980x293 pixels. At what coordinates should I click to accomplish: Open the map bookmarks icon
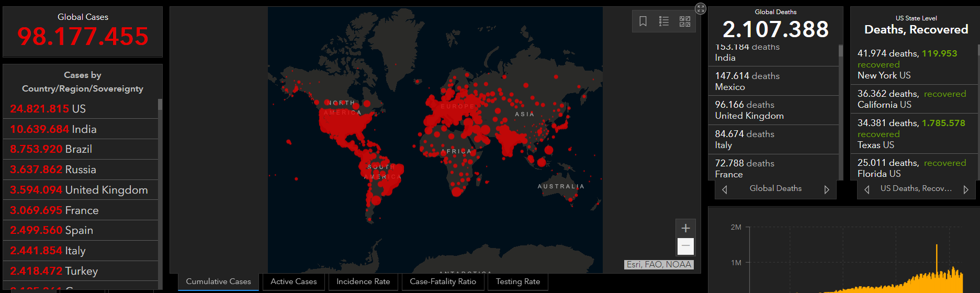[x=643, y=21]
